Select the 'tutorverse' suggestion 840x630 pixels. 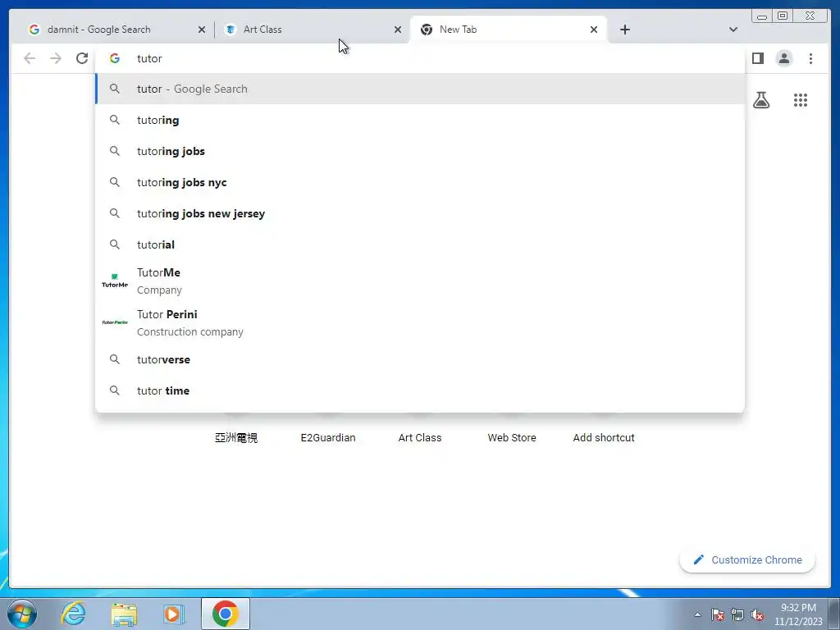[x=420, y=359]
